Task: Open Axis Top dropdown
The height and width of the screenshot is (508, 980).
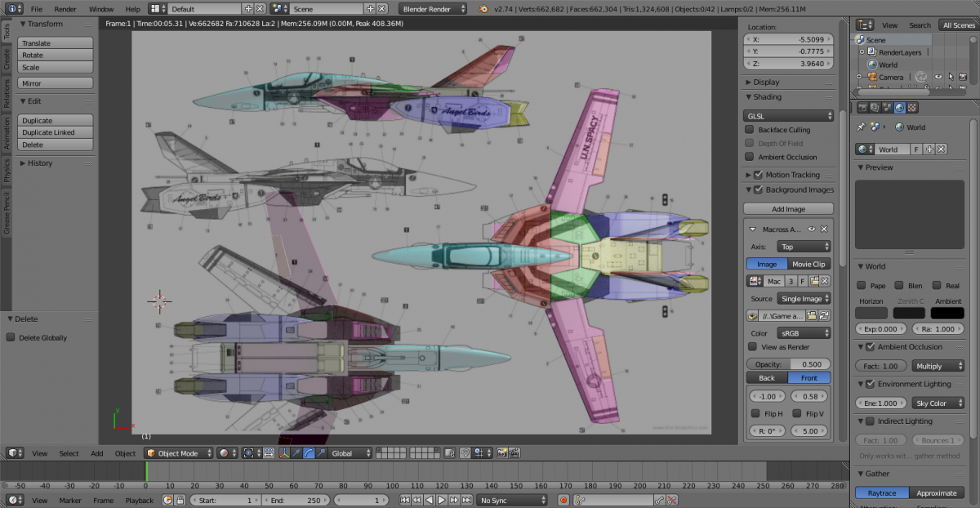Action: (804, 247)
